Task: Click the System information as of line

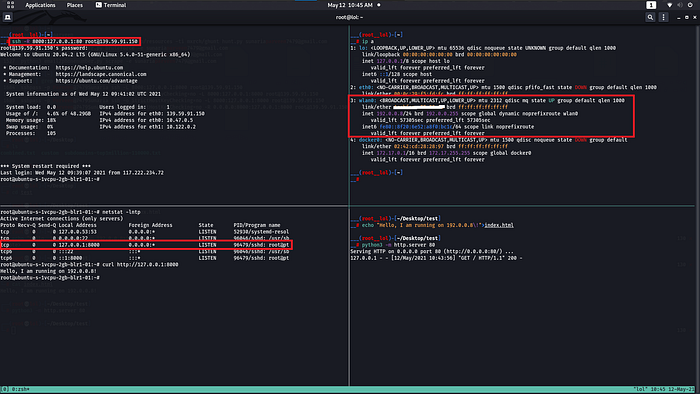Action: coord(83,94)
